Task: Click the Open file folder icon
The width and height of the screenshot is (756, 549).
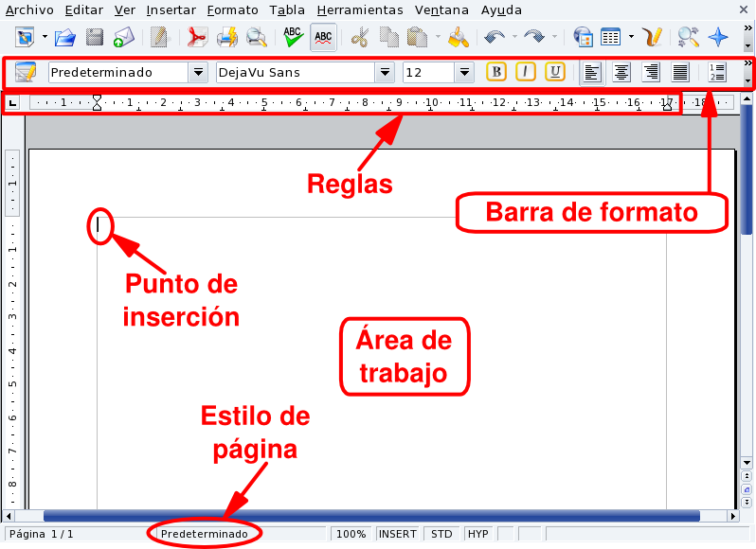Action: coord(64,37)
